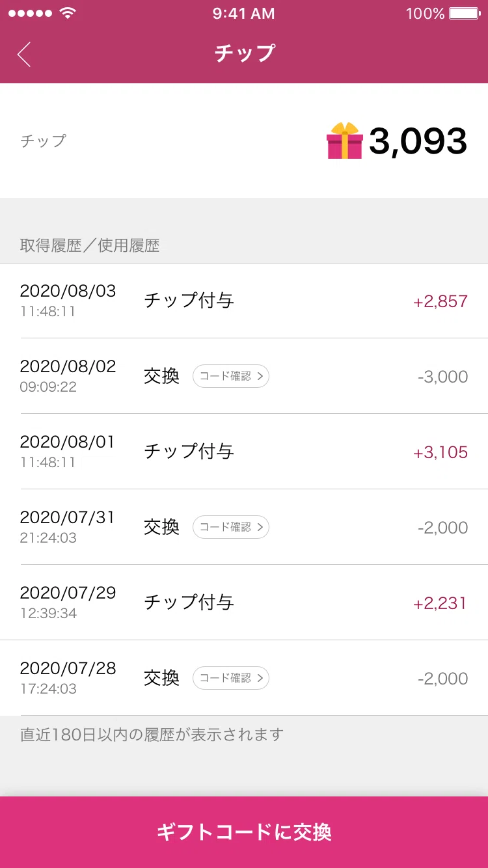
Task: Tap the +2,231 amount
Action: [441, 603]
